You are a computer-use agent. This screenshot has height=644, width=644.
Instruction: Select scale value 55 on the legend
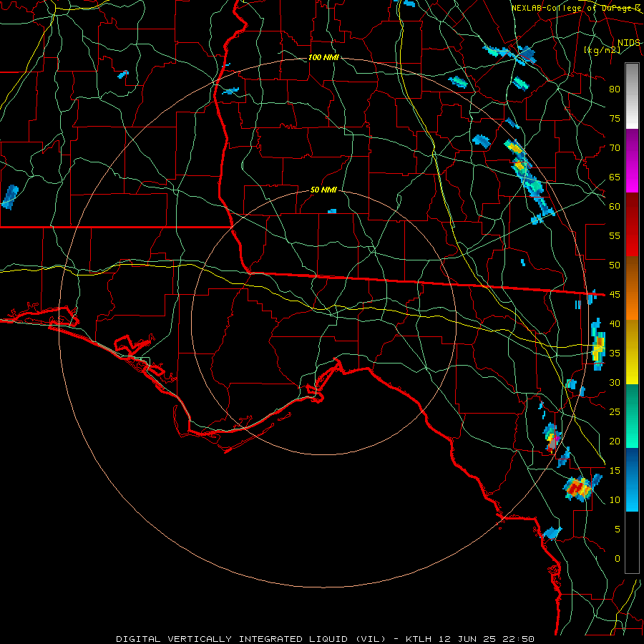(x=615, y=235)
